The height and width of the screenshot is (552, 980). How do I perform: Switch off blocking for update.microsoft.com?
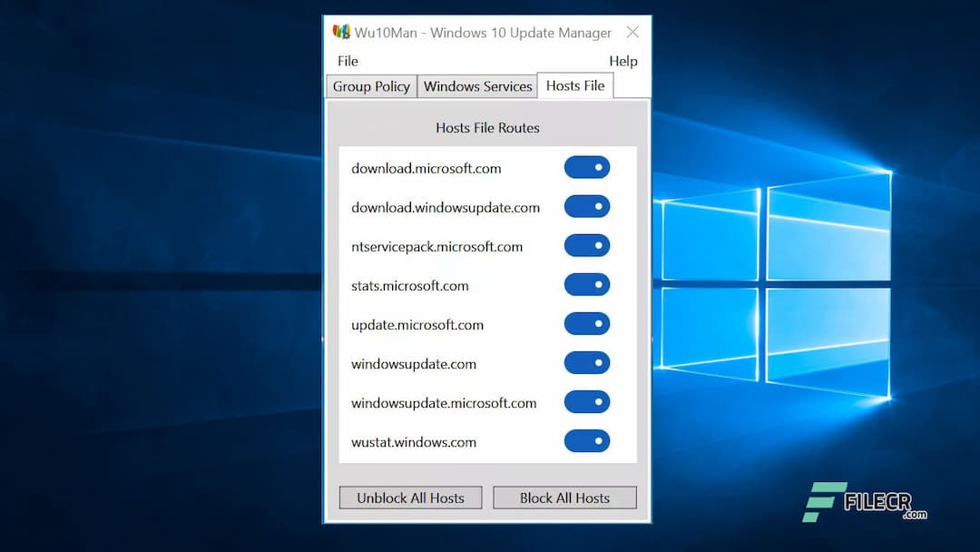coord(586,323)
